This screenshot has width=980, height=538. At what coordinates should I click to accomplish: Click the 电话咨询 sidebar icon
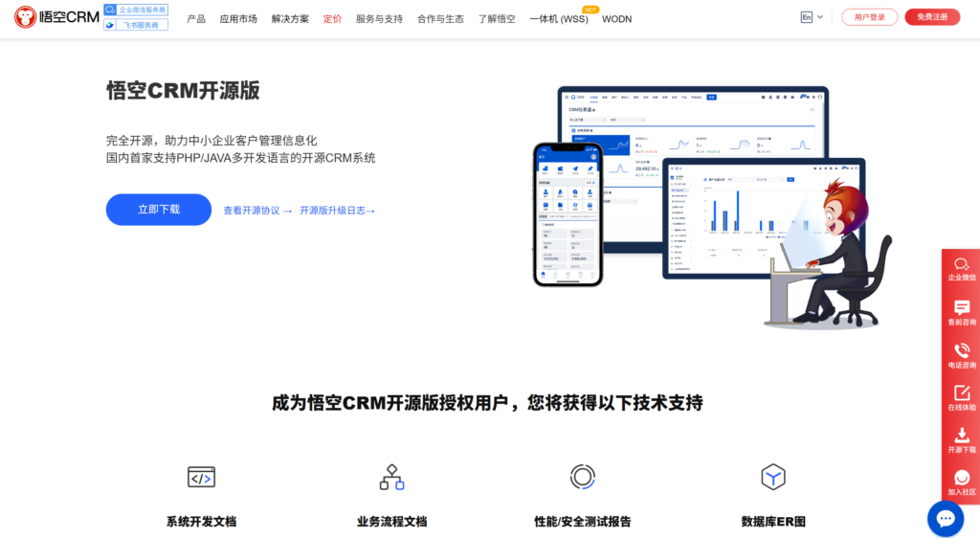961,355
